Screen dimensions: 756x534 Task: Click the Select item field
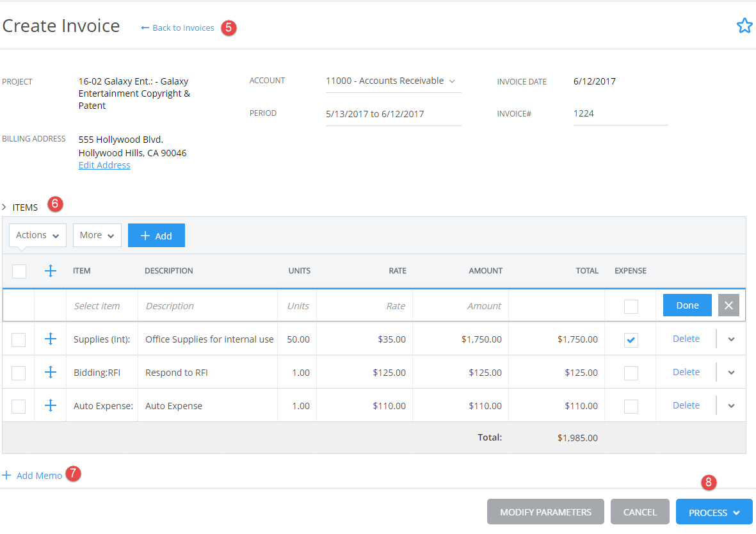click(102, 306)
